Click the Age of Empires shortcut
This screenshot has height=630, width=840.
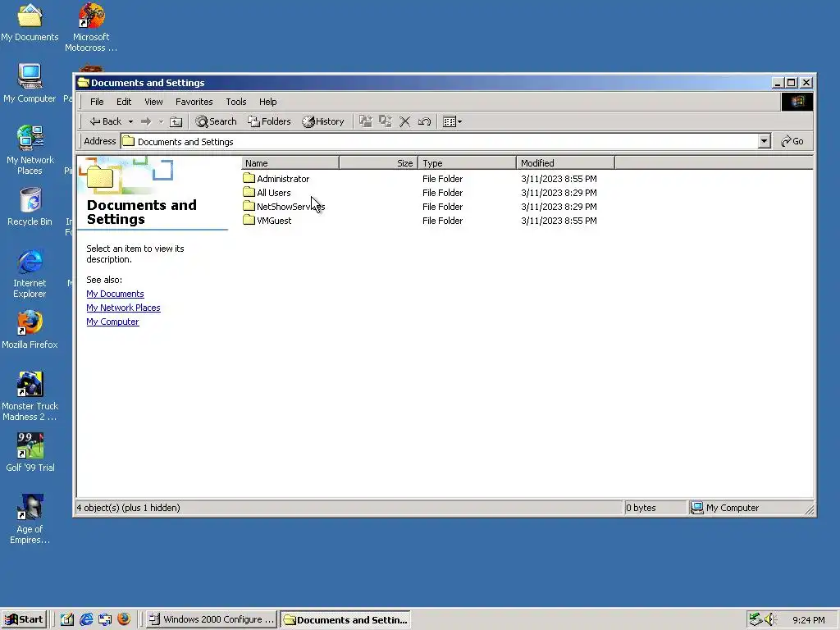pyautogui.click(x=30, y=519)
